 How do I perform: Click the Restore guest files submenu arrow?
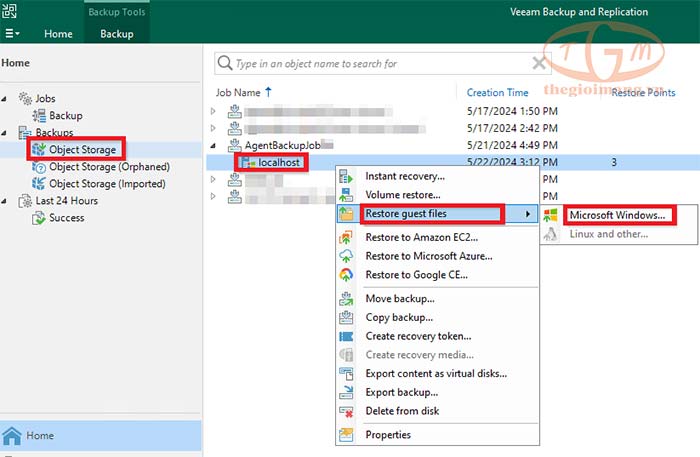[528, 214]
